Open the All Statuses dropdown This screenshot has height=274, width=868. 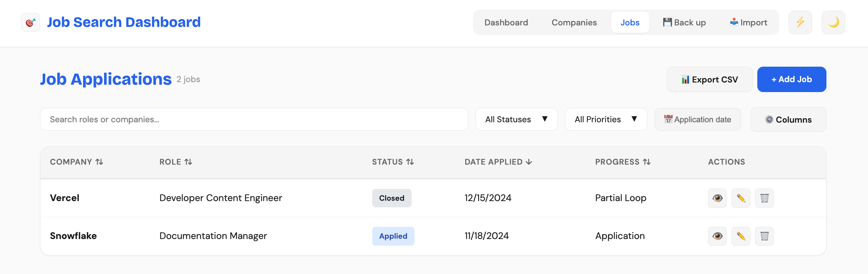pyautogui.click(x=516, y=119)
